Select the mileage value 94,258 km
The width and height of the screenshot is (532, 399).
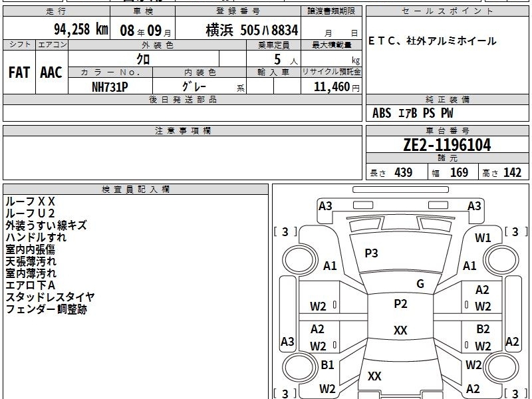[81, 29]
